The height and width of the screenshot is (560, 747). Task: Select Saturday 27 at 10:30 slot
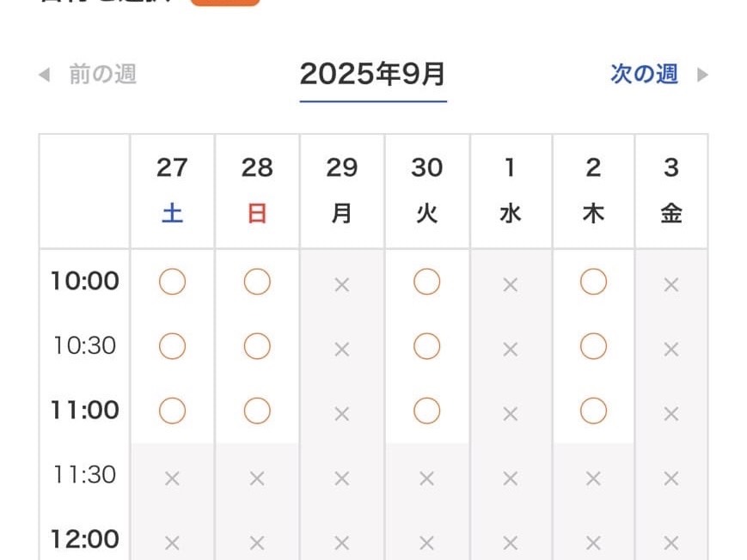point(172,346)
